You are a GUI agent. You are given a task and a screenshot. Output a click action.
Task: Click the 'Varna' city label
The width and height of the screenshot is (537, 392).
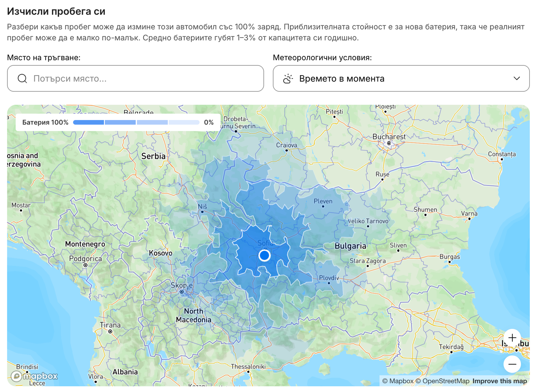[x=469, y=214]
